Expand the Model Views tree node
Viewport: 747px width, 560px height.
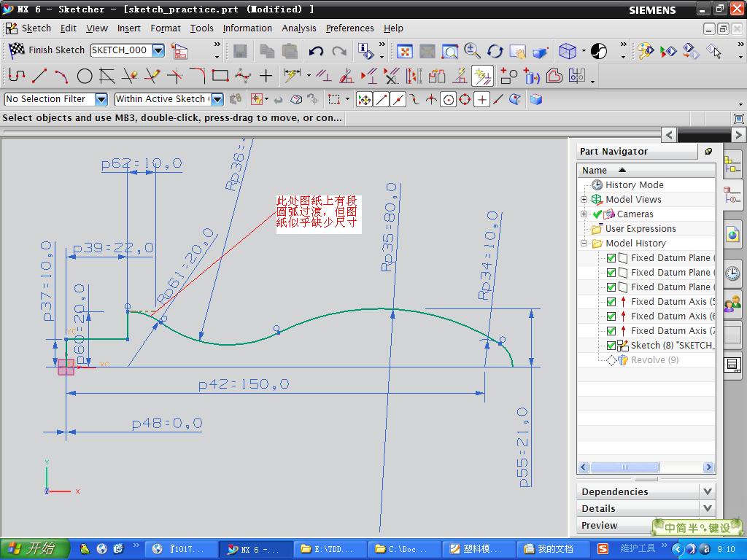[x=584, y=200]
